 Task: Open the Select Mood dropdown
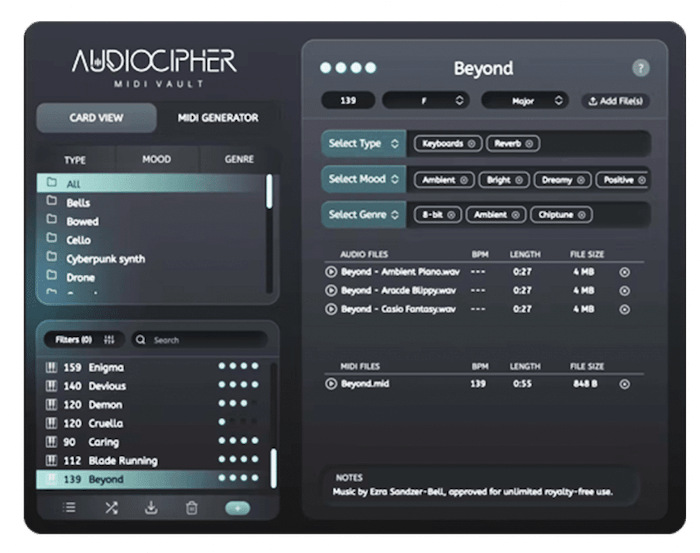tap(364, 179)
